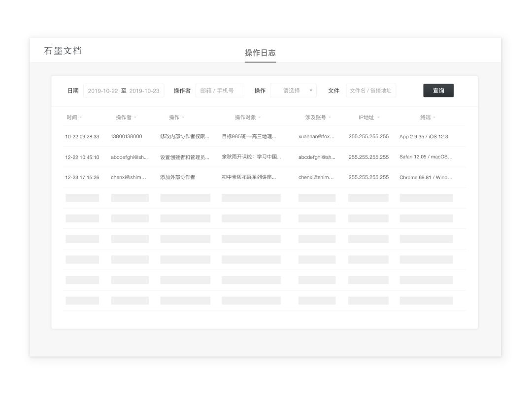Select start date 2019-10-22 field

pyautogui.click(x=103, y=91)
